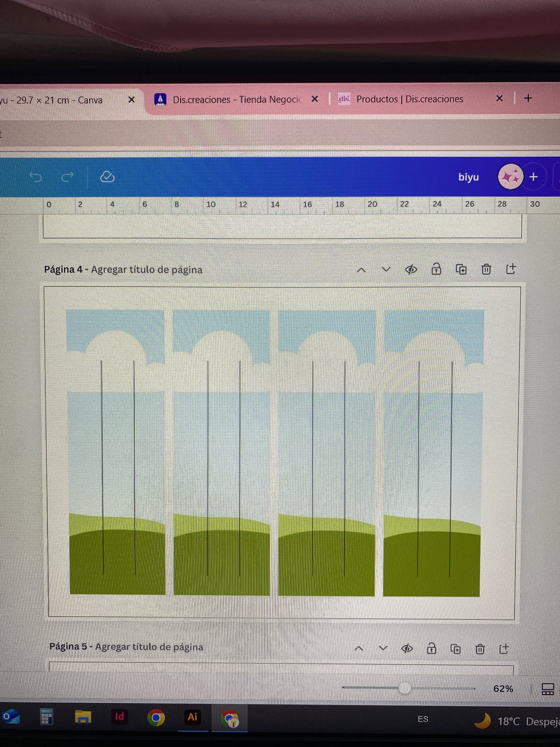Delete Página 4 using trash icon
This screenshot has height=747, width=560.
pos(486,269)
